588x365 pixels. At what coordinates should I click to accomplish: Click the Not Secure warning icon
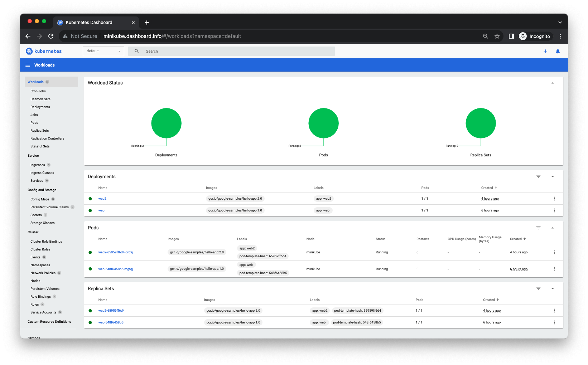point(65,36)
